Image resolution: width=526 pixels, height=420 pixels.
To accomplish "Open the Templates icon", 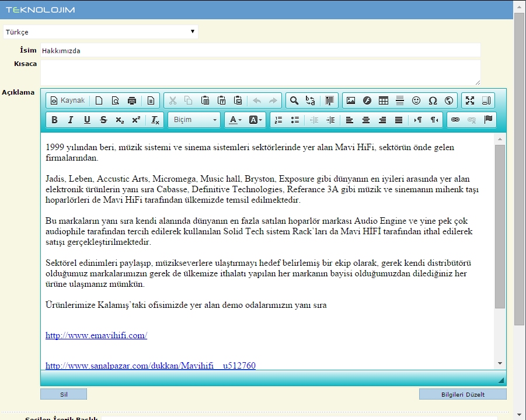I will 151,100.
